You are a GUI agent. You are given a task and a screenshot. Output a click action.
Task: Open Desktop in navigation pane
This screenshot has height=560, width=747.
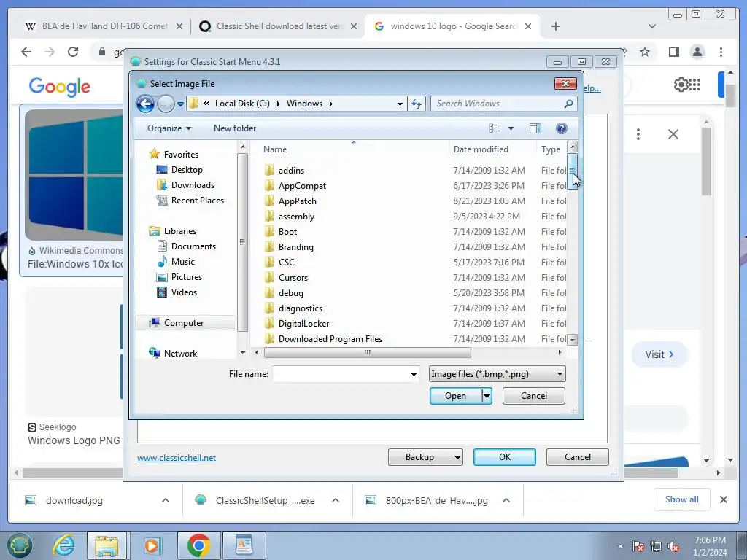tap(187, 169)
